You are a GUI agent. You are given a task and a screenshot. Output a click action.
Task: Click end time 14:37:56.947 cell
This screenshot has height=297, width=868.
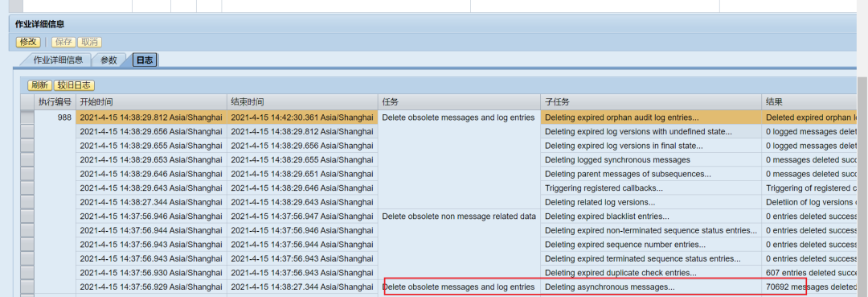(x=302, y=216)
